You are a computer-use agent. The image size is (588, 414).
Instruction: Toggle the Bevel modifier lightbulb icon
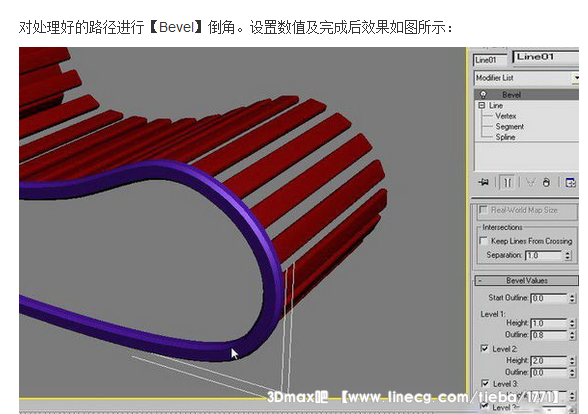(483, 94)
